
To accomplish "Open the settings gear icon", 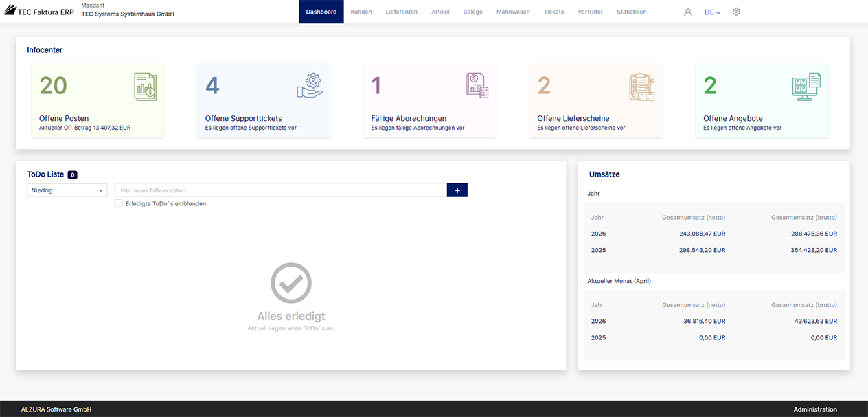I will (736, 12).
